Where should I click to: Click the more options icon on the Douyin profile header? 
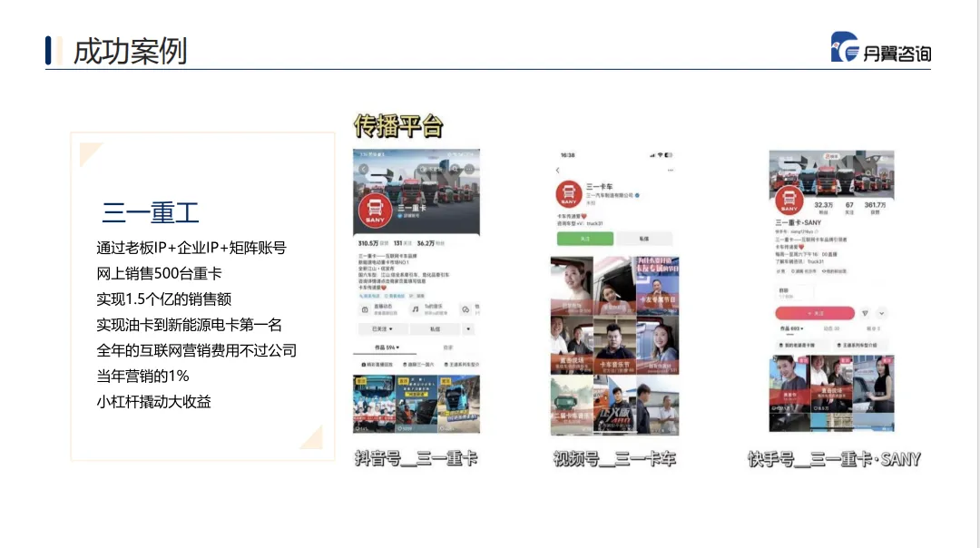pos(471,171)
